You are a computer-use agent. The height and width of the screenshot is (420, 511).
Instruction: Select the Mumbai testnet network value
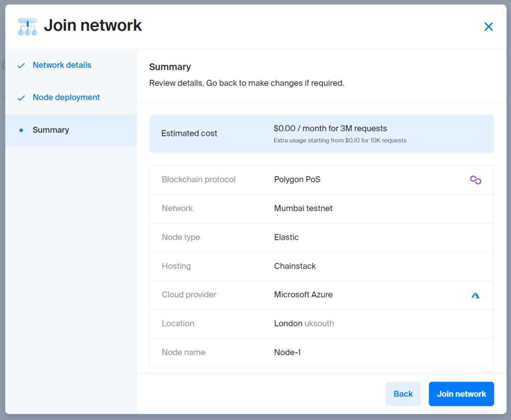pos(303,208)
